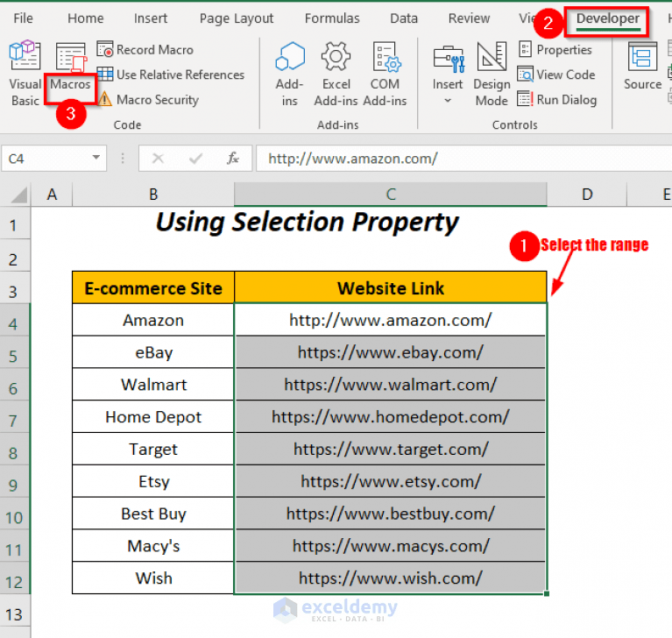Click the Target cell
Screen dimensions: 672x638
tap(153, 449)
